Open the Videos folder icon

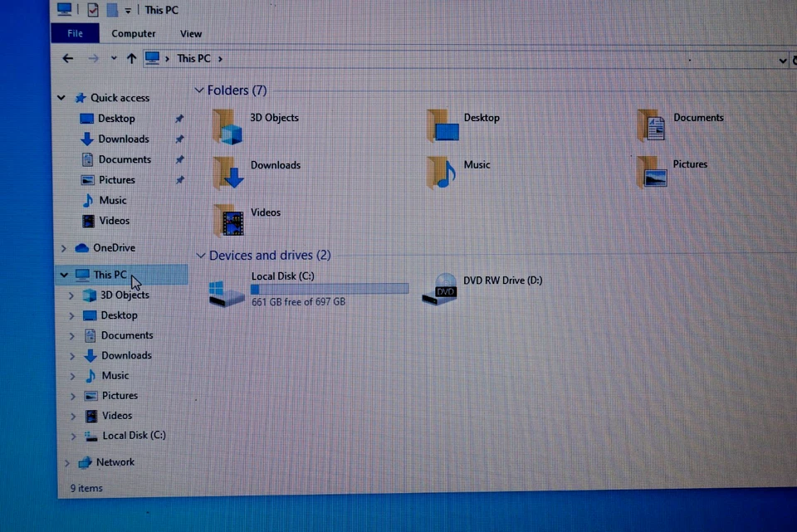point(227,219)
